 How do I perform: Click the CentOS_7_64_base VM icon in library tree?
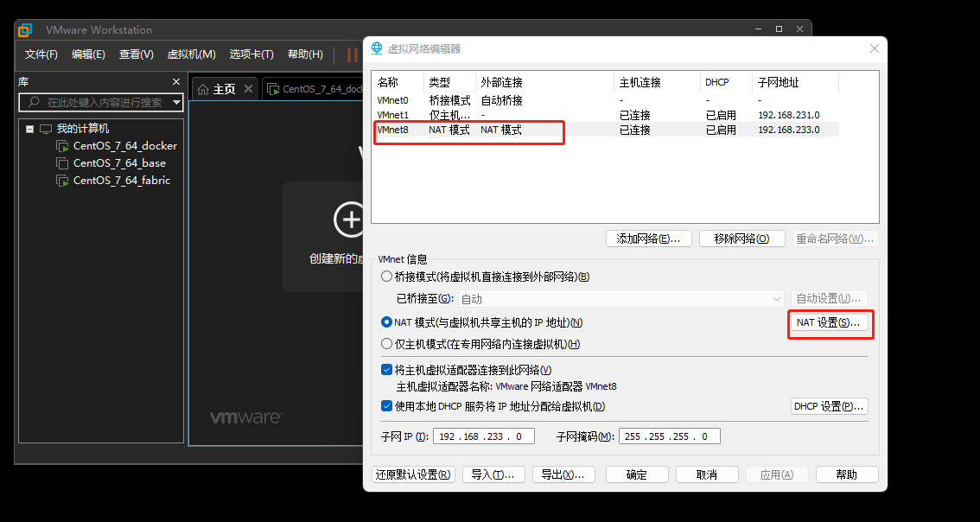(x=62, y=164)
